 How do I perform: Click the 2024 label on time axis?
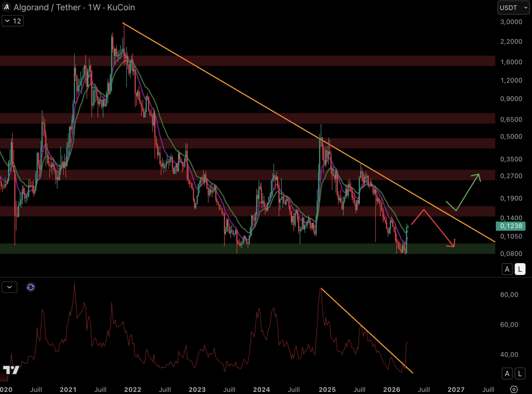pos(261,389)
